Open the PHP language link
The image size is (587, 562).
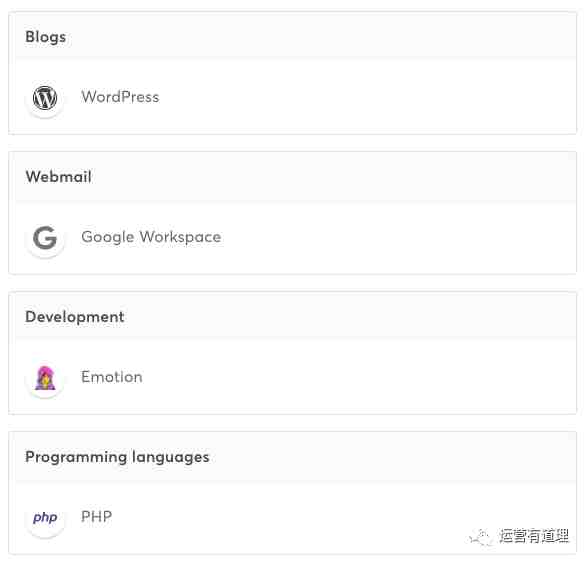coord(97,517)
